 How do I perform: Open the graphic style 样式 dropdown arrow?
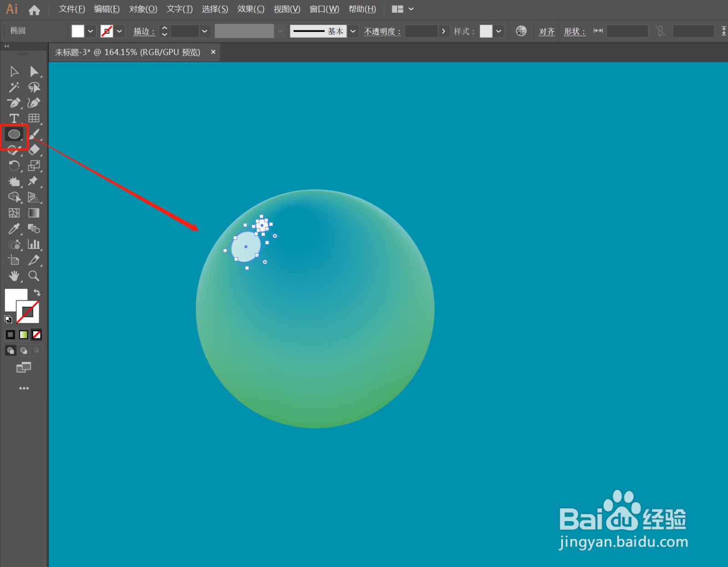(x=499, y=31)
